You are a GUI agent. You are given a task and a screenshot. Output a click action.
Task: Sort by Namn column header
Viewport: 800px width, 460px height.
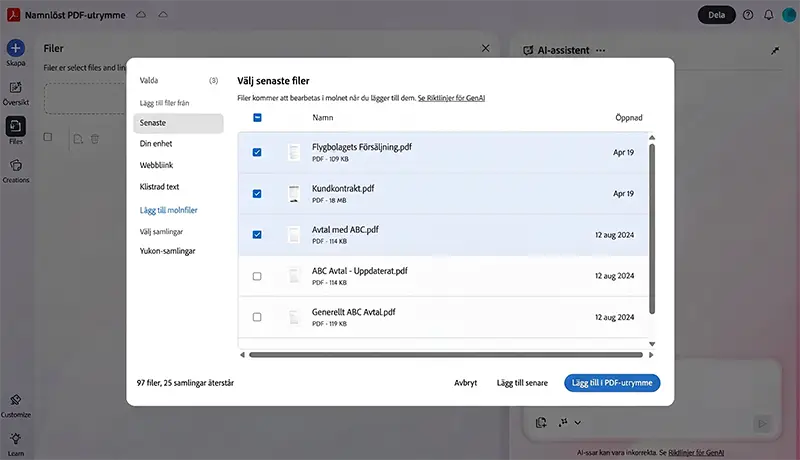pyautogui.click(x=322, y=118)
